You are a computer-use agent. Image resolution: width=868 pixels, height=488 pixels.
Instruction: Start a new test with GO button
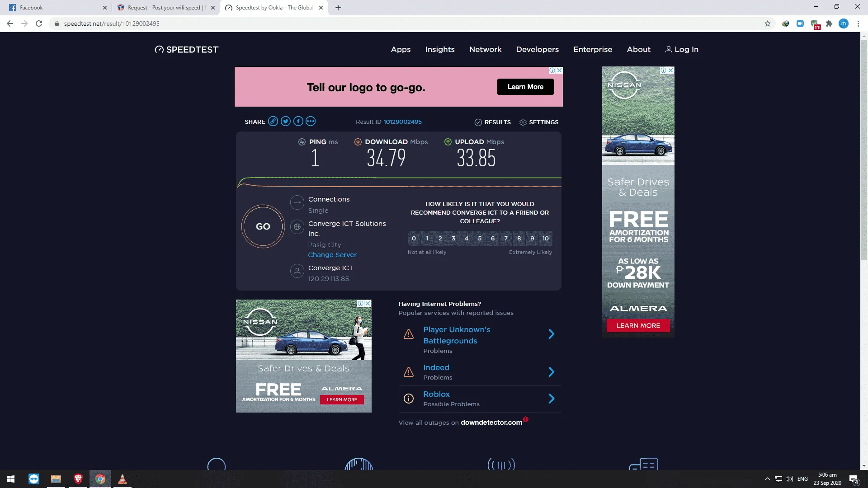pos(263,226)
